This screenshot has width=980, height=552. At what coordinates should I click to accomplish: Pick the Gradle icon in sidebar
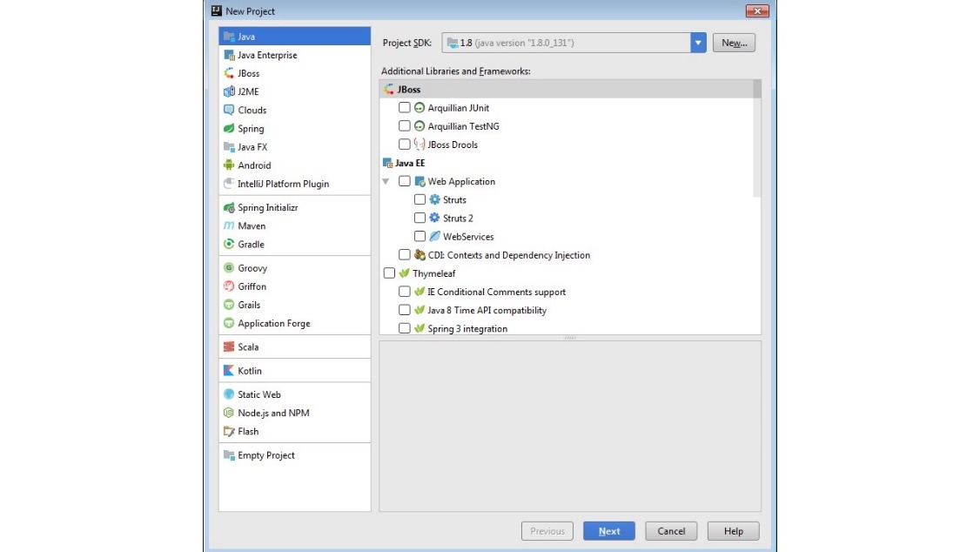pyautogui.click(x=229, y=245)
